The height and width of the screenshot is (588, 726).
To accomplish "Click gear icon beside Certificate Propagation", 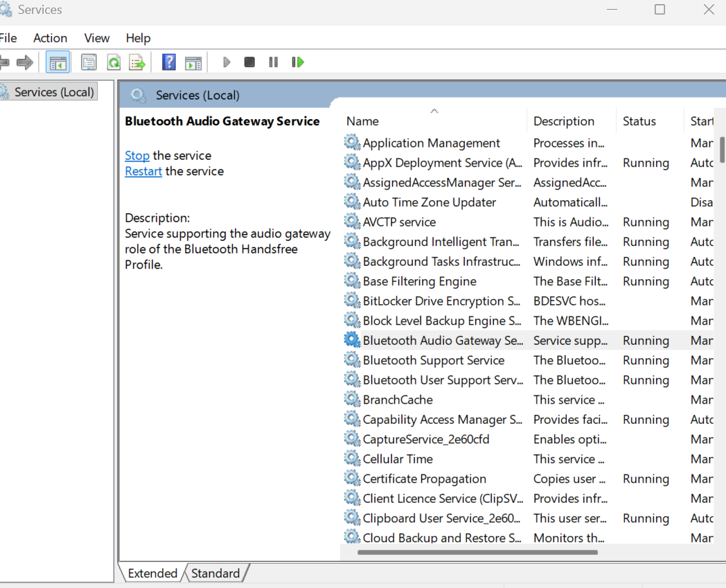I will click(x=353, y=479).
